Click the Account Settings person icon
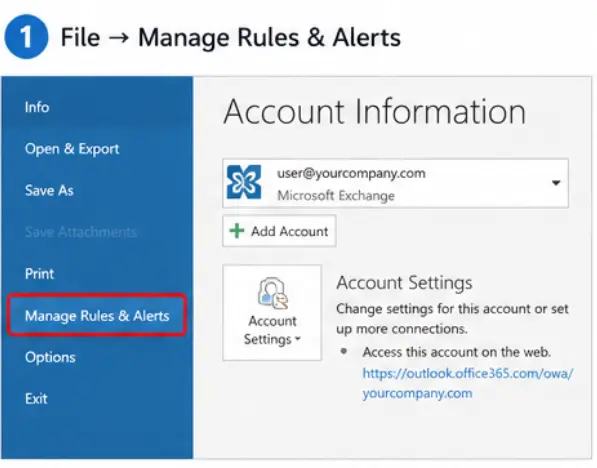This screenshot has height=468, width=597. pyautogui.click(x=273, y=293)
